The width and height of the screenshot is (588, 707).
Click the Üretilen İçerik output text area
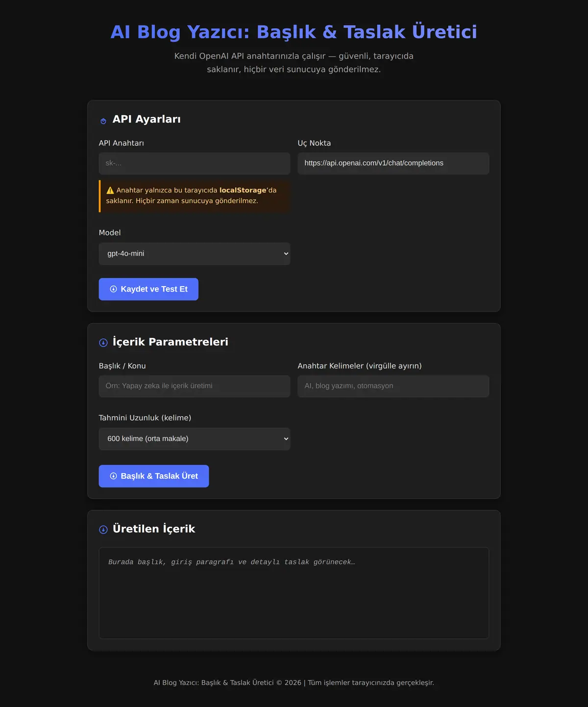pyautogui.click(x=294, y=593)
